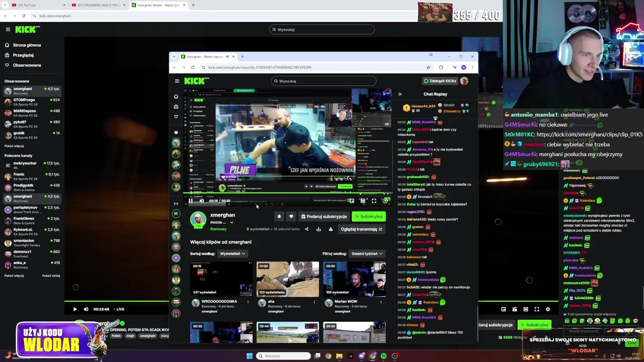Collapse the Chat Replay panel
644x362 pixels.
point(400,95)
